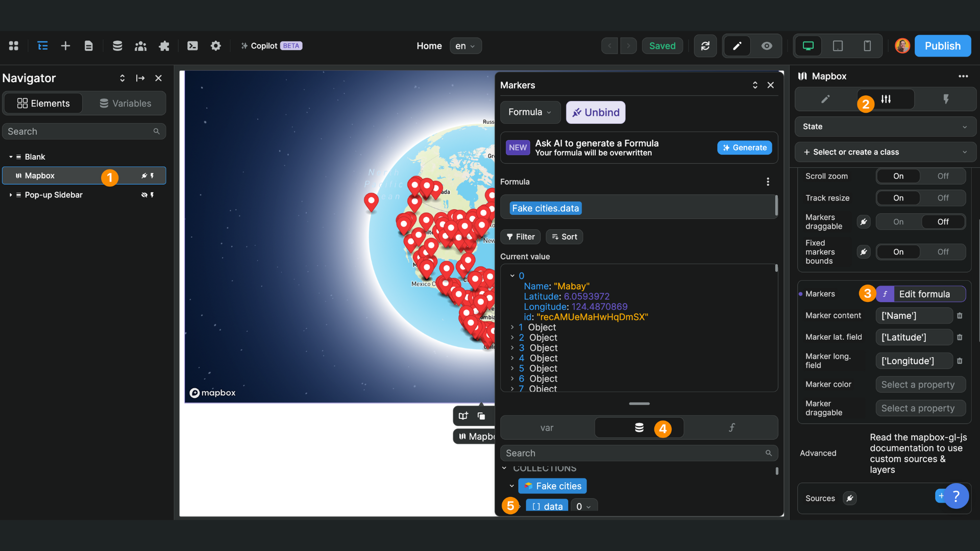
Task: Expand object 1 in Current value list
Action: pos(513,327)
